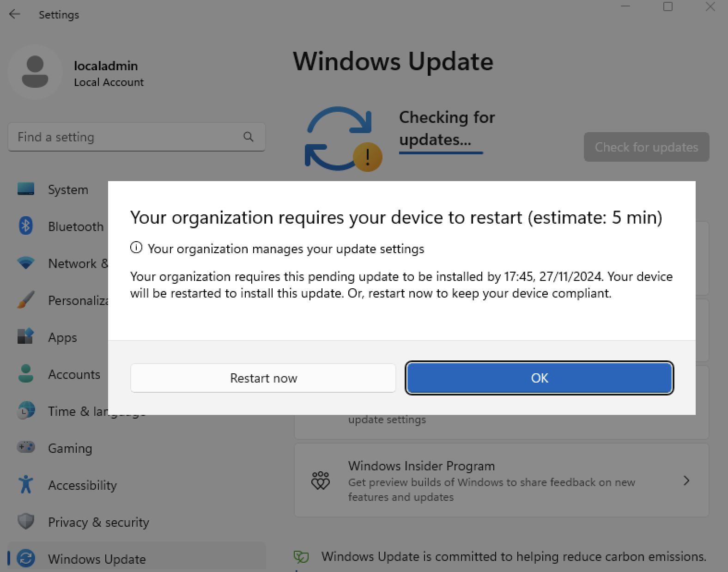Open the Network Wi-Fi icon

coord(26,263)
